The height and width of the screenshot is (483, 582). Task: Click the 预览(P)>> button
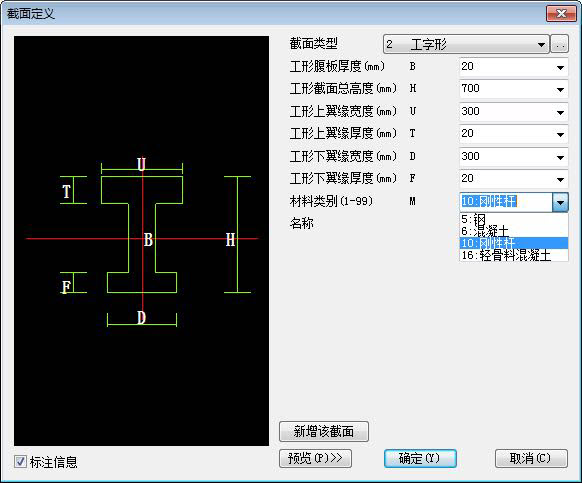tap(315, 458)
